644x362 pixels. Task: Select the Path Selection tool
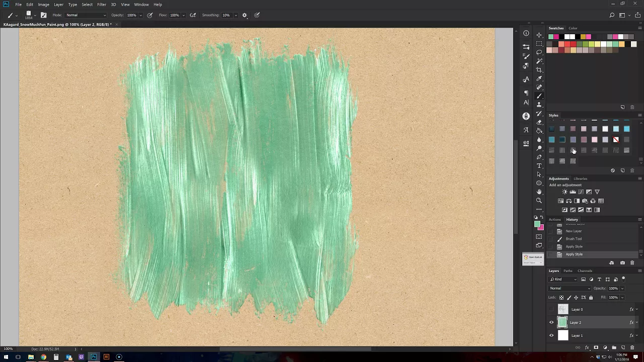coord(539,174)
